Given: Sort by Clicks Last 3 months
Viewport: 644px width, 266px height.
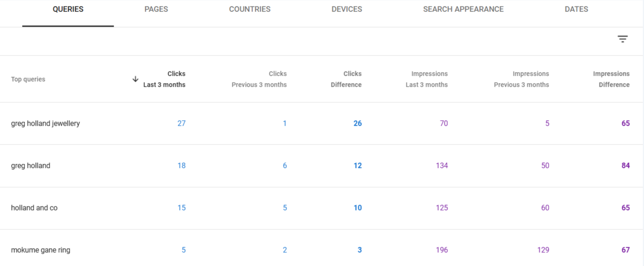Looking at the screenshot, I should (x=164, y=79).
